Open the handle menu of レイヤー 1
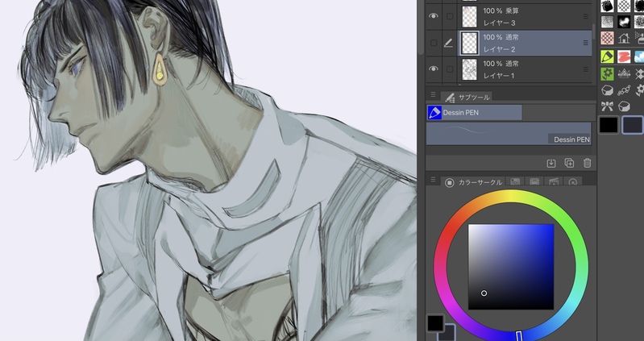Viewport: 644px width, 341px height. point(586,69)
